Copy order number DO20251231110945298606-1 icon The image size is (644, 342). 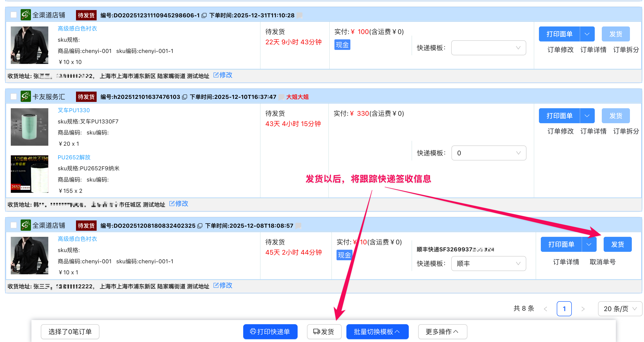tap(204, 15)
